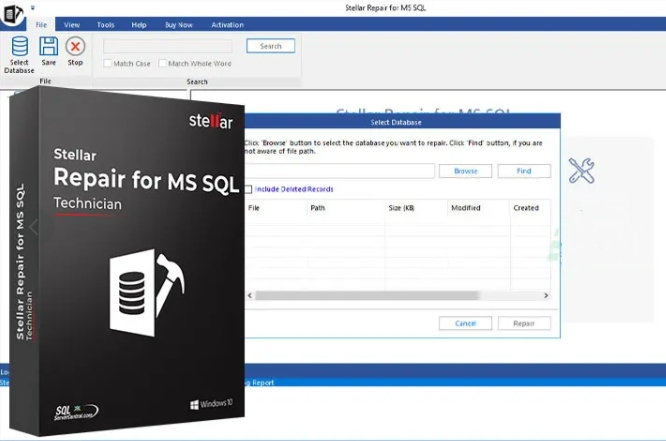Open the Activation tab
666x441 pixels.
point(227,25)
